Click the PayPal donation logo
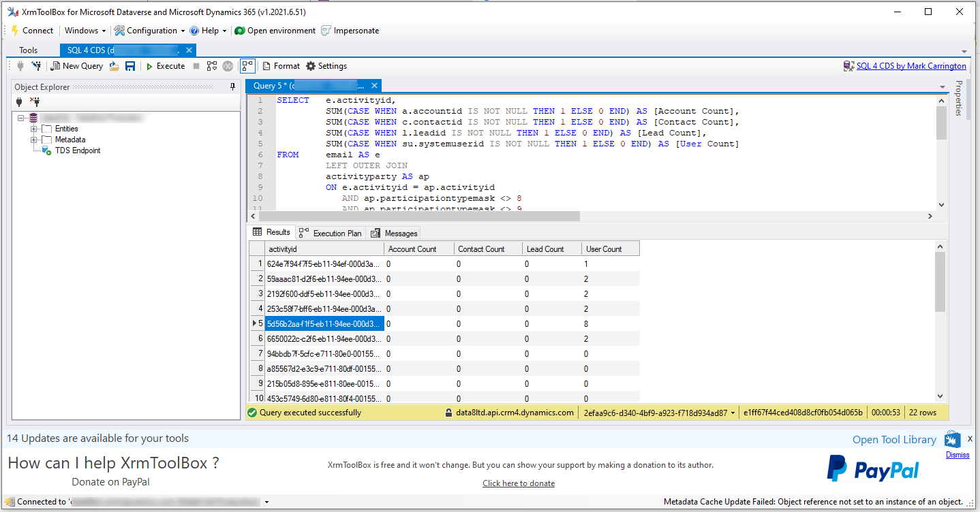This screenshot has width=980, height=512. (x=872, y=469)
